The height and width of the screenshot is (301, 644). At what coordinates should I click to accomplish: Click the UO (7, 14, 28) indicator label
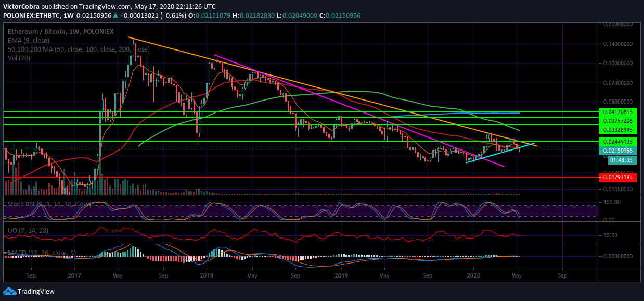[x=29, y=230]
